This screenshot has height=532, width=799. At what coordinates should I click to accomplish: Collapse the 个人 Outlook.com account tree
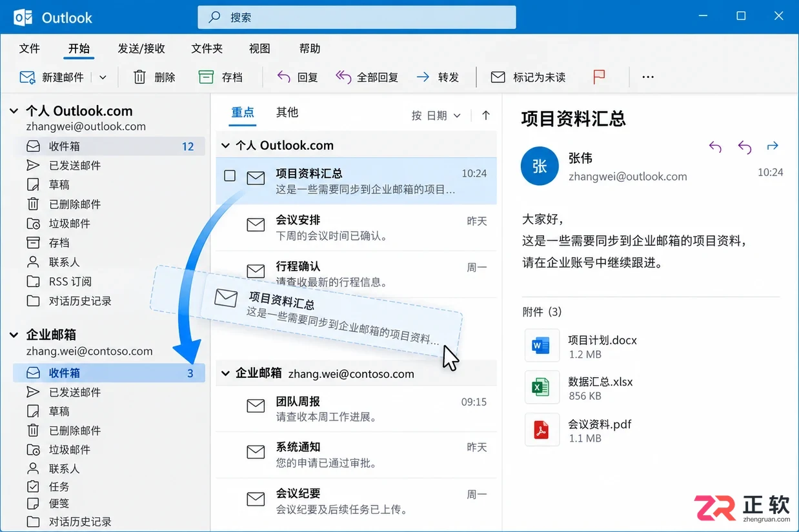(14, 112)
